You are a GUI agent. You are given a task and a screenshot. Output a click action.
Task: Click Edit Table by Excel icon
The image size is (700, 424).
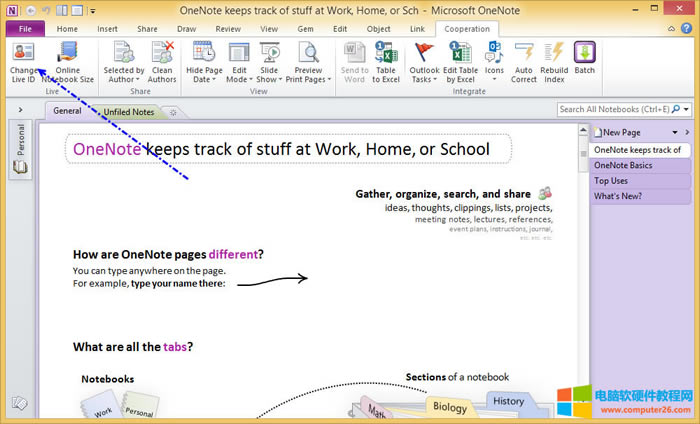point(460,54)
